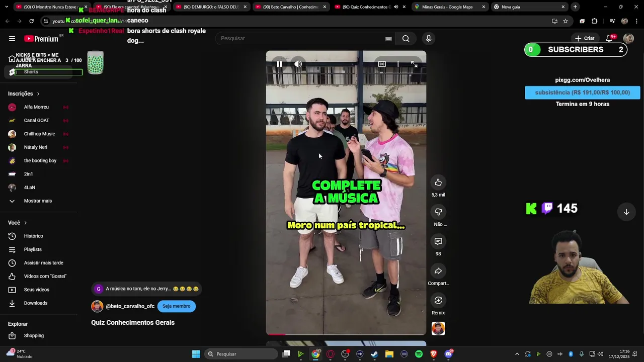This screenshot has width=644, height=362.
Task: Open a new browser tab
Action: [x=575, y=7]
